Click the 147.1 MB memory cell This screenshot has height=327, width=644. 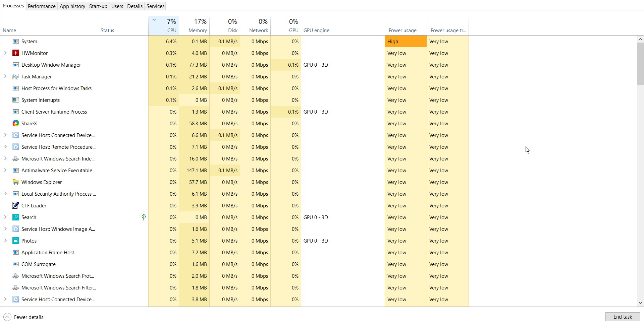click(194, 170)
